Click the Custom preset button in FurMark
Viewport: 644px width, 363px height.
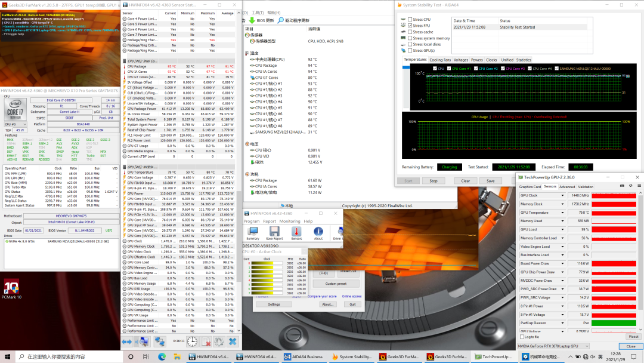coord(335,284)
